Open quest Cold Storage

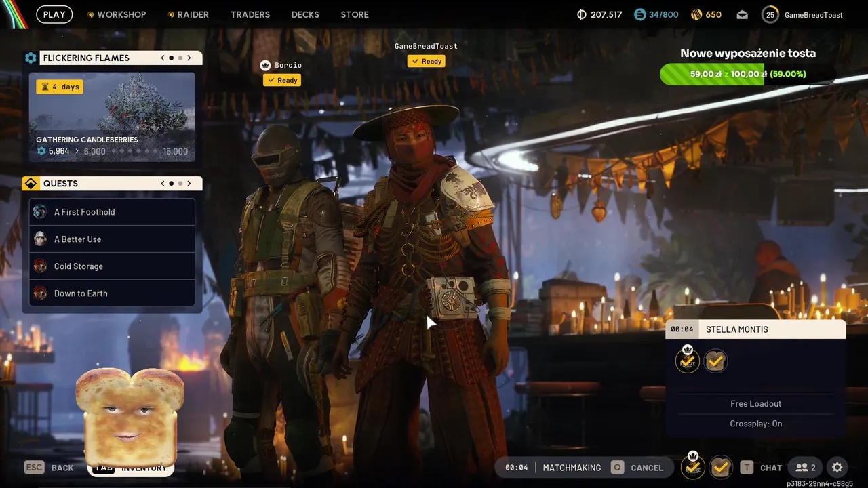112,266
